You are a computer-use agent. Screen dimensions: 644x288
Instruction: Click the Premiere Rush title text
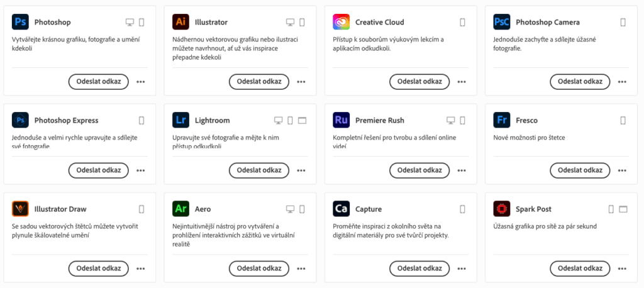click(x=380, y=120)
